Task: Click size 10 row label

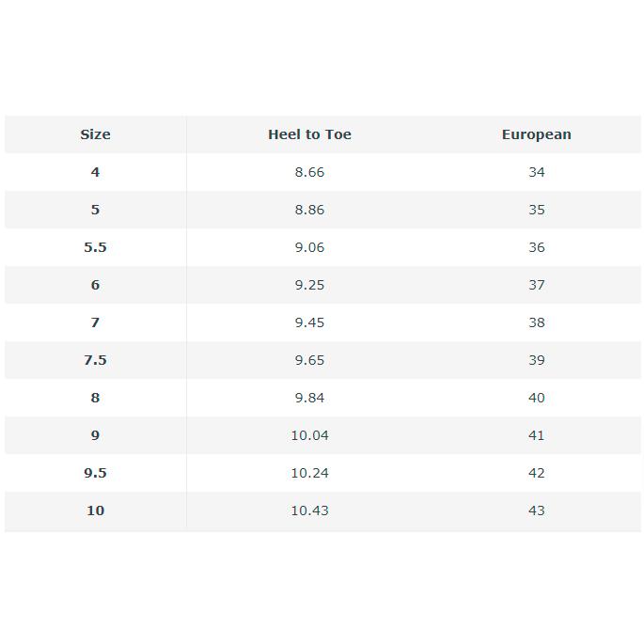Action: (x=95, y=510)
